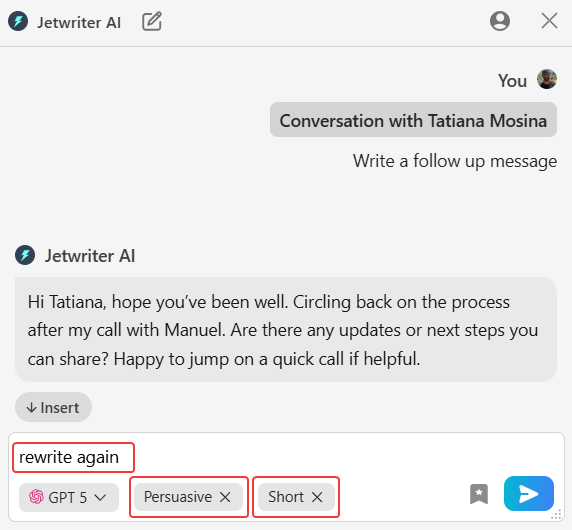Click the OpenAI logo in model selector
Image resolution: width=572 pixels, height=530 pixels.
pyautogui.click(x=36, y=496)
